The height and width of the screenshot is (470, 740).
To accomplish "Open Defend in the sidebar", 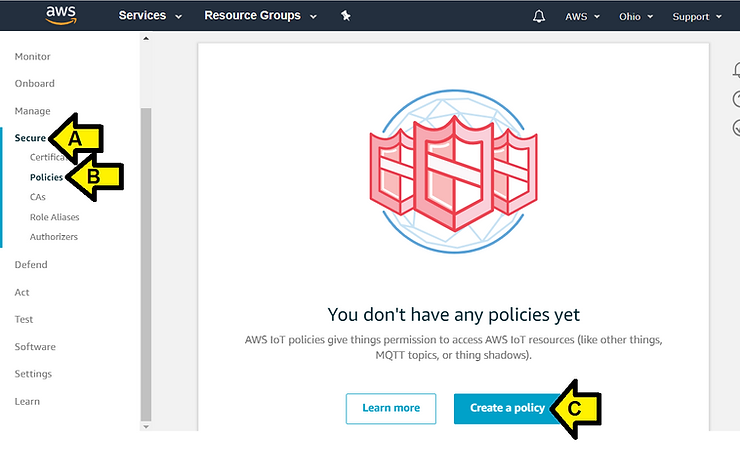I will [31, 265].
